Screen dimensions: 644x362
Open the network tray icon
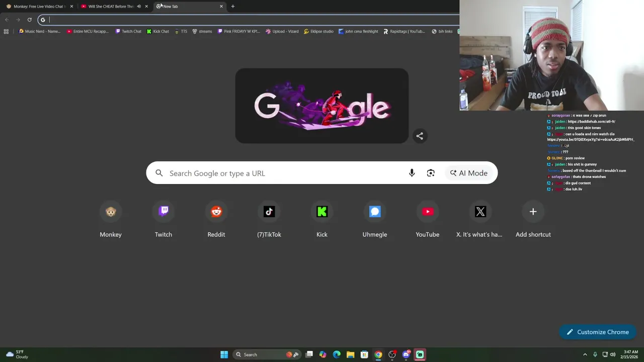[x=605, y=354]
